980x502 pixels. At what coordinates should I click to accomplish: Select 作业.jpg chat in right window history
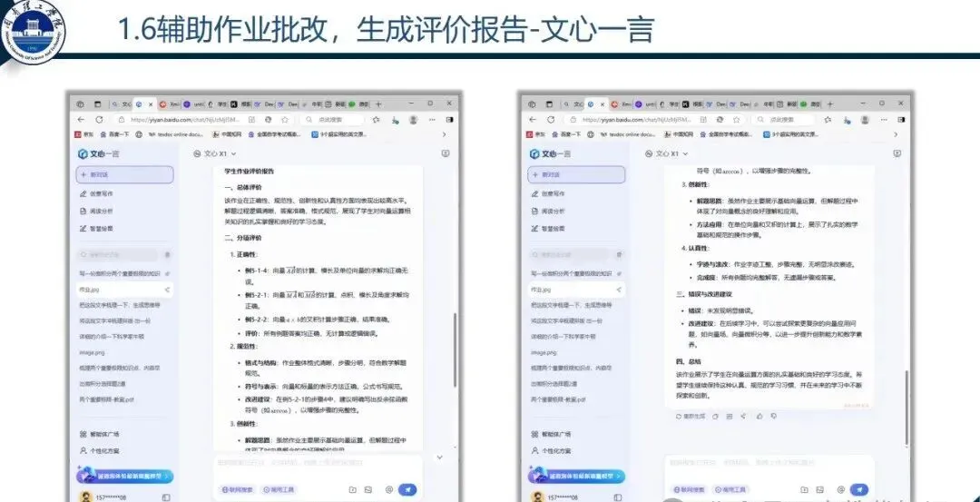(x=575, y=290)
